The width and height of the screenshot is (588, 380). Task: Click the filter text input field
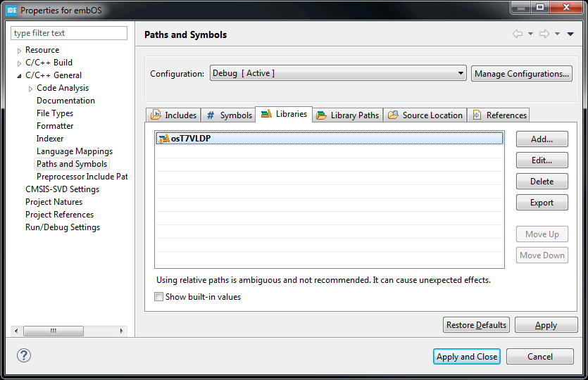[69, 33]
